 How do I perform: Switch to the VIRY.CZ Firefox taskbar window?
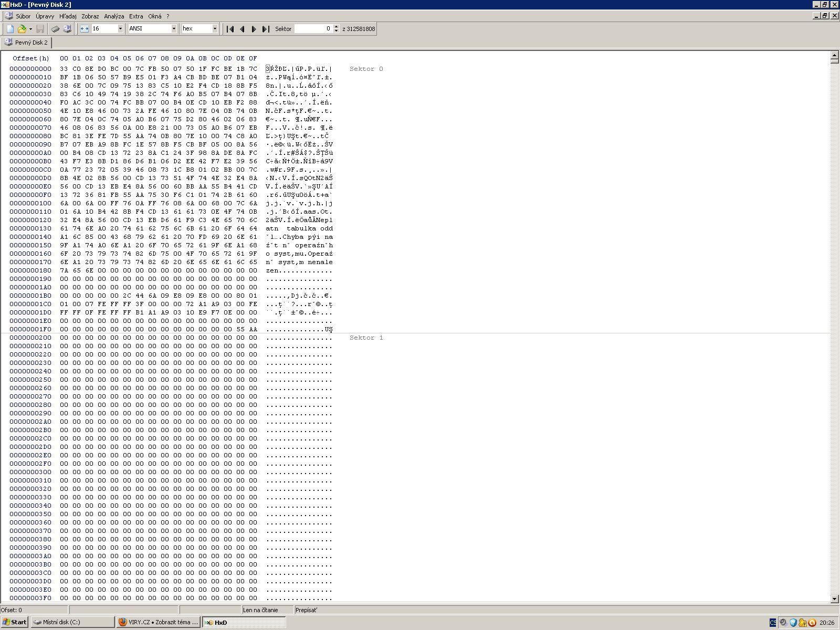158,622
